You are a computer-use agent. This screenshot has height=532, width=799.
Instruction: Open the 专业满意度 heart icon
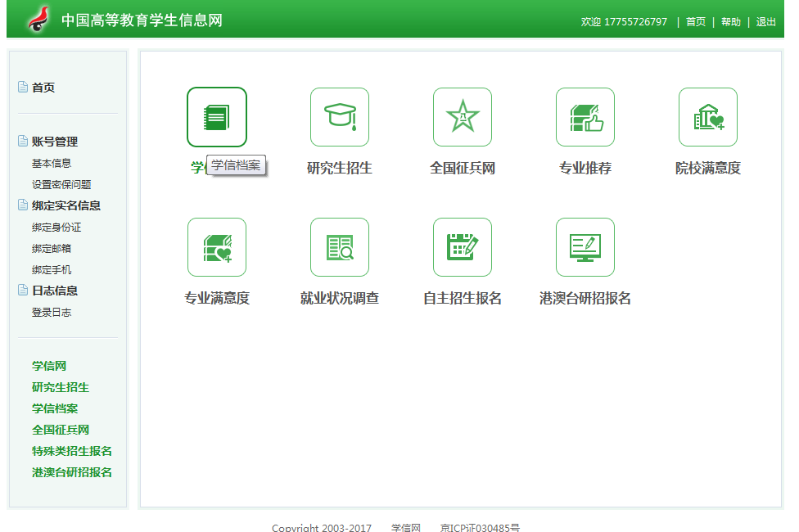click(217, 247)
